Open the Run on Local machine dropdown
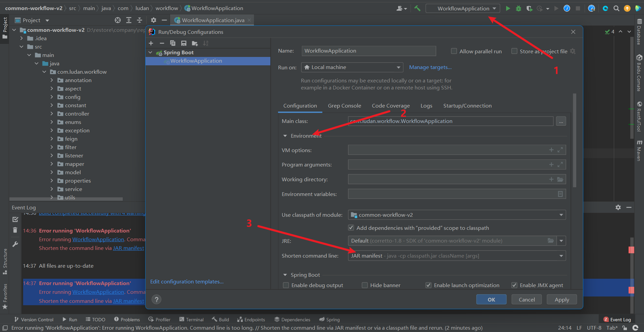The image size is (644, 332). click(352, 67)
